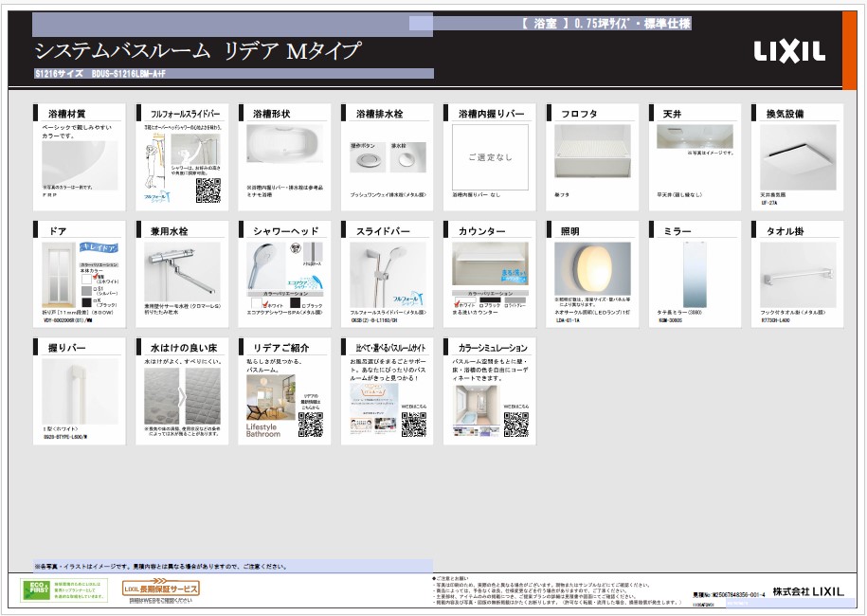This screenshot has height=616, width=867.
Task: Click the shower head photo in シャワーヘッド card
Action: [x=265, y=266]
